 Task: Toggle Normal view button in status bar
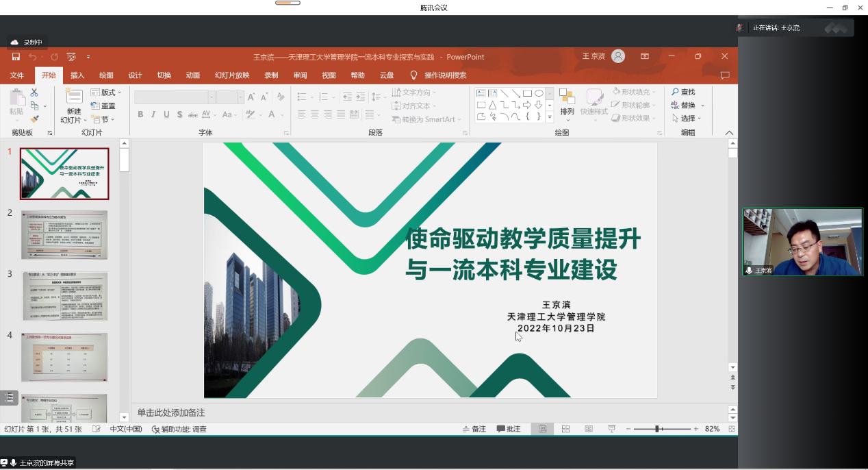click(x=542, y=429)
